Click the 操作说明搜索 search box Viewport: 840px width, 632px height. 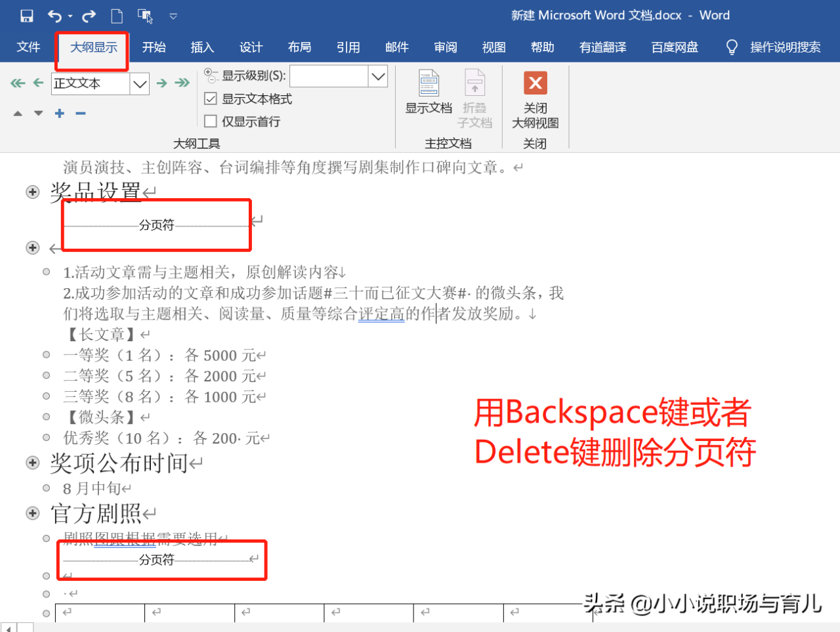[785, 47]
